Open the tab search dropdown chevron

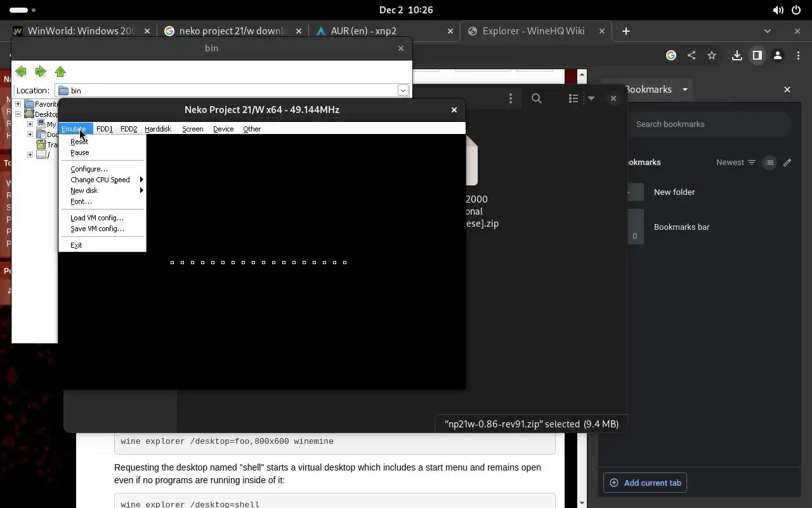tap(768, 30)
